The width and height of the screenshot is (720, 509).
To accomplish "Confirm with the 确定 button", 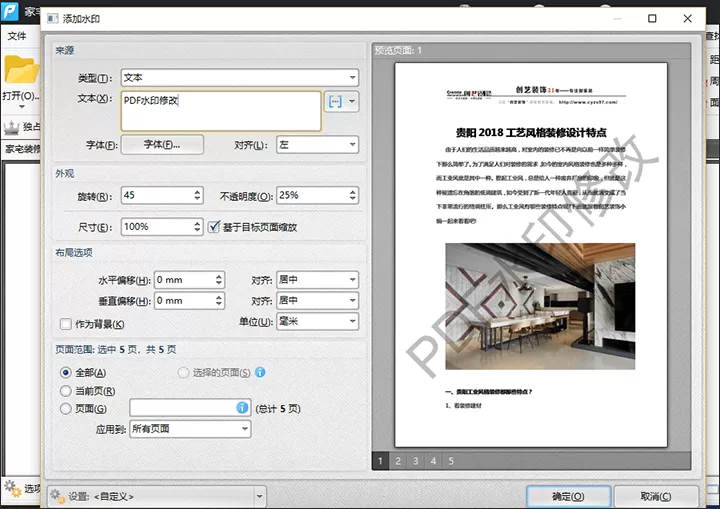I will tap(568, 496).
